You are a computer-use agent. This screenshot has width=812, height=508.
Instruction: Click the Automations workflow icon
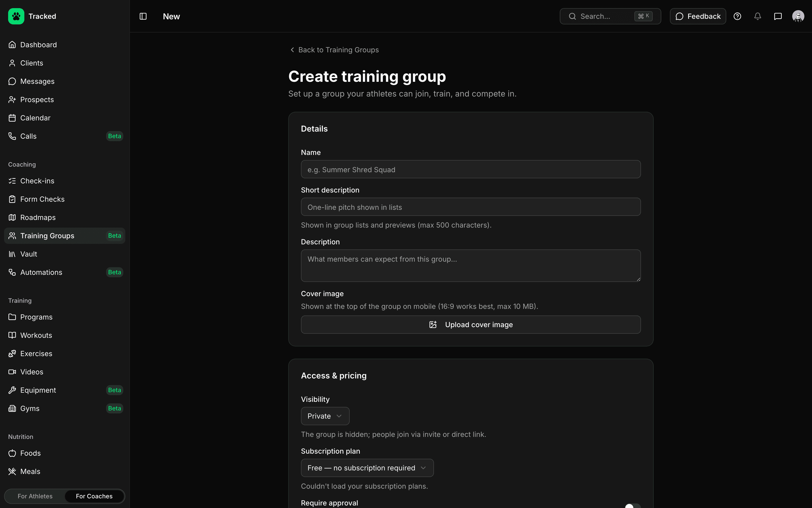[x=12, y=272]
